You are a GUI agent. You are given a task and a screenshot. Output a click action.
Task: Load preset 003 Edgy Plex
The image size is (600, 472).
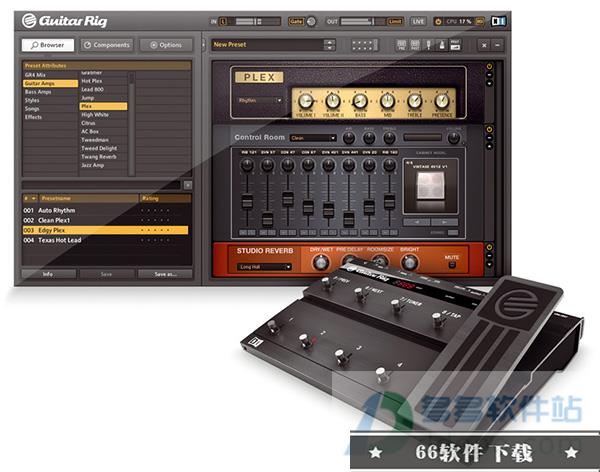(106, 230)
